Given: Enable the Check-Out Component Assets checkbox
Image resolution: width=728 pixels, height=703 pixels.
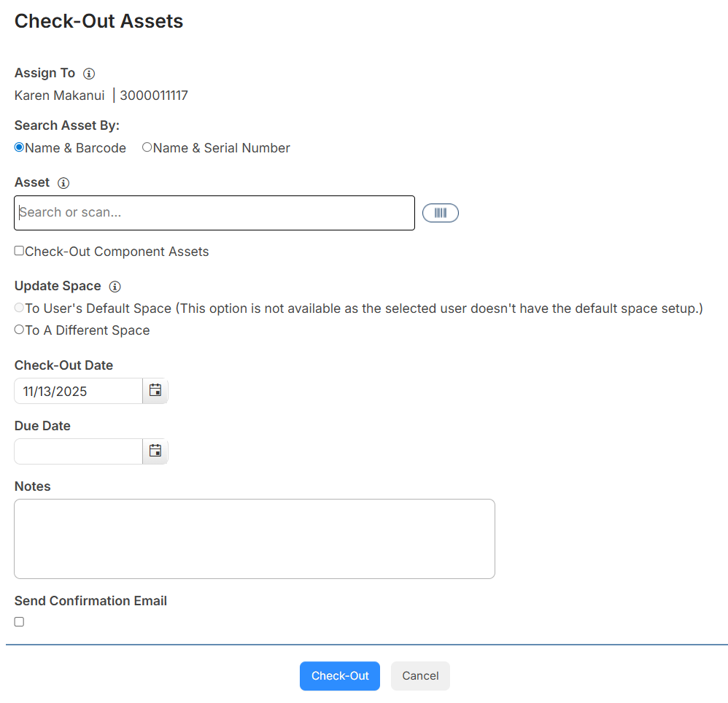Looking at the screenshot, I should tap(18, 251).
